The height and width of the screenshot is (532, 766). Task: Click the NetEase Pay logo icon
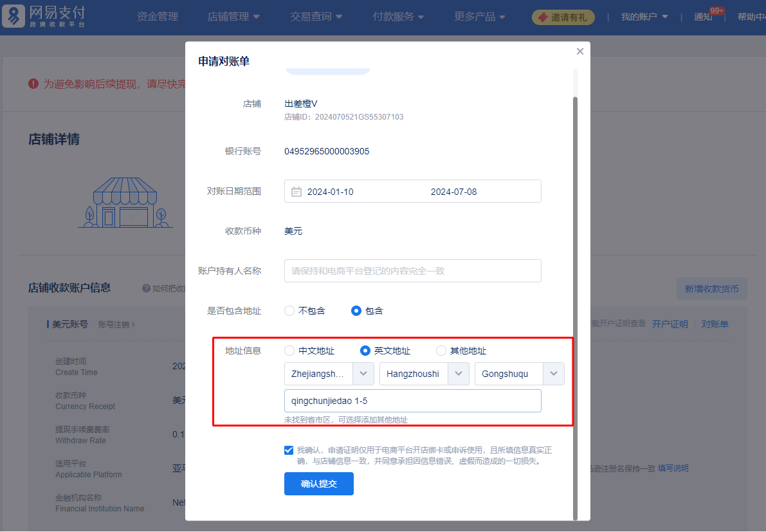point(14,17)
